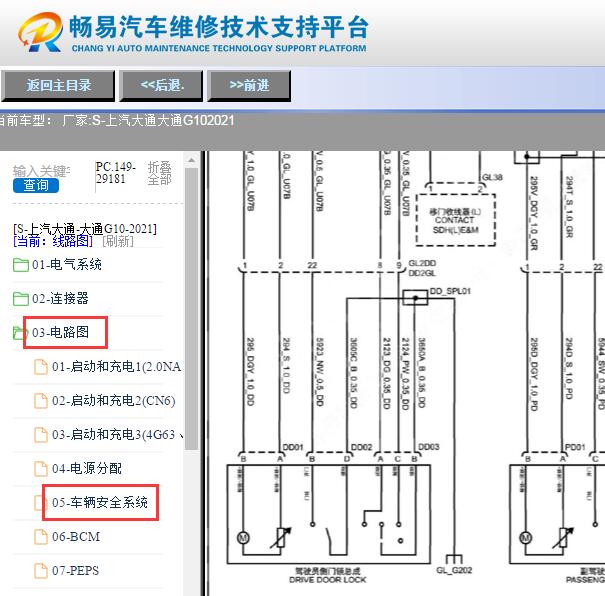Open 03-启动和充电3(4G63 document
This screenshot has width=605, height=596.
point(117,434)
